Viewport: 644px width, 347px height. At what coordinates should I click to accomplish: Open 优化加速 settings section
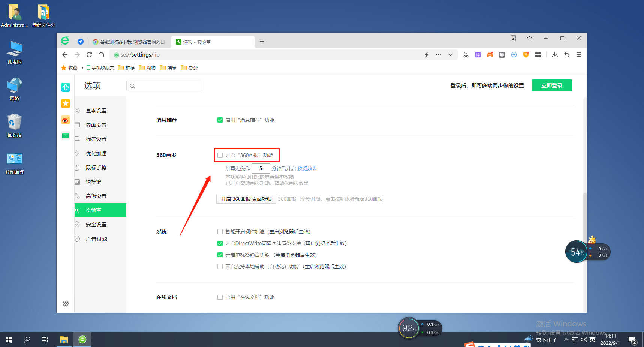(x=96, y=153)
